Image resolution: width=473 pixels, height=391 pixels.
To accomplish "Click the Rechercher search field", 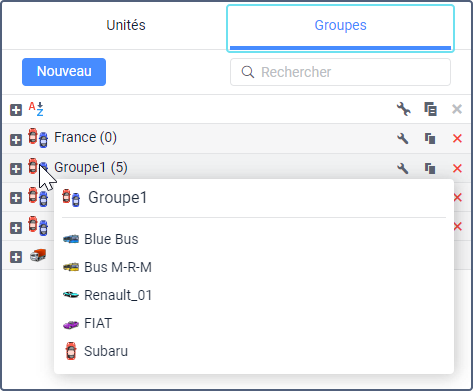I will [x=340, y=72].
